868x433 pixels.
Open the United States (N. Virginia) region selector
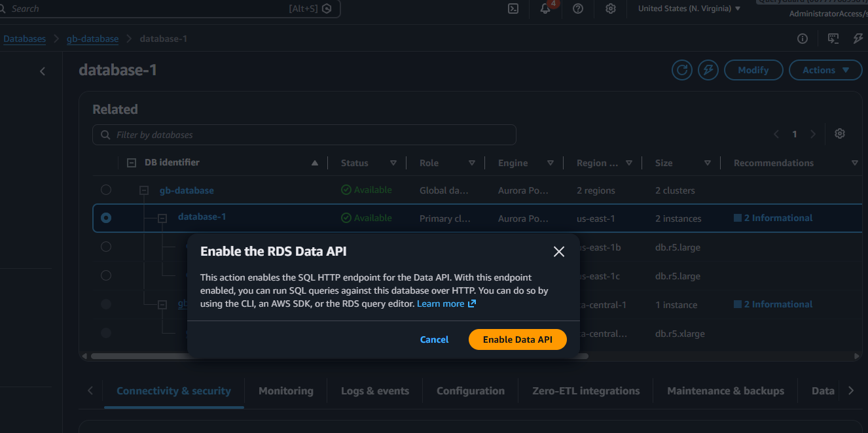click(689, 9)
